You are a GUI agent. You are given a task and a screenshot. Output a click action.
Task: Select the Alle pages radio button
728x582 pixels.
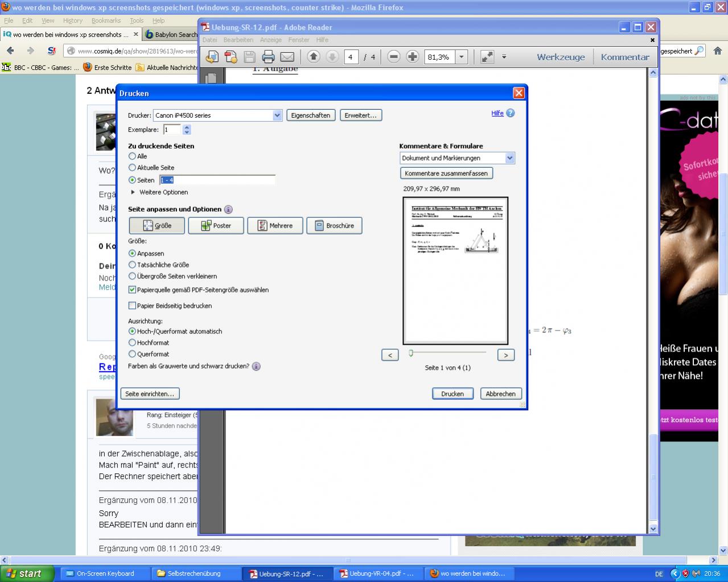tap(133, 156)
